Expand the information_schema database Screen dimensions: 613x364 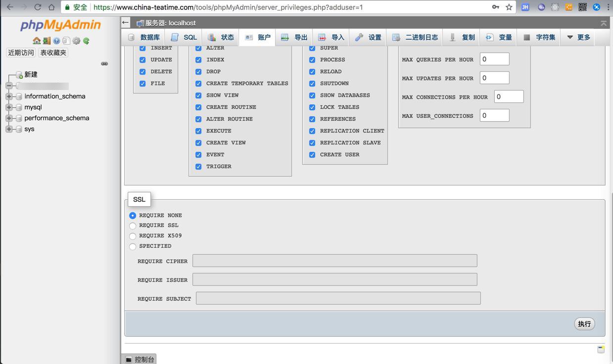tap(9, 96)
